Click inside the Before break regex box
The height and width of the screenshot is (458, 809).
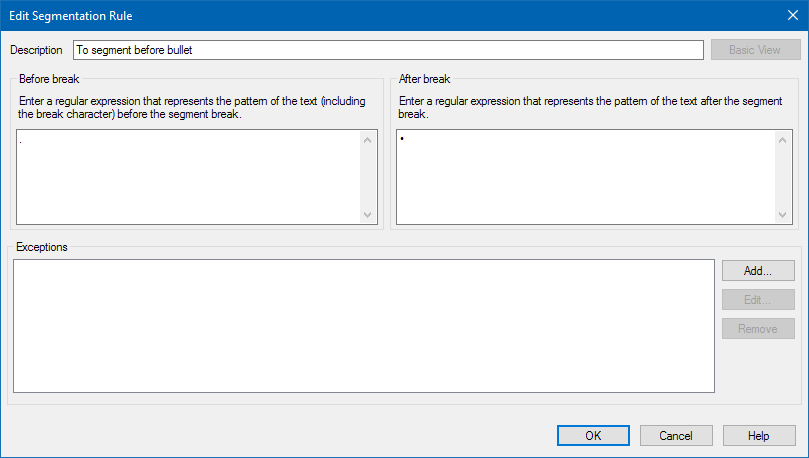188,177
